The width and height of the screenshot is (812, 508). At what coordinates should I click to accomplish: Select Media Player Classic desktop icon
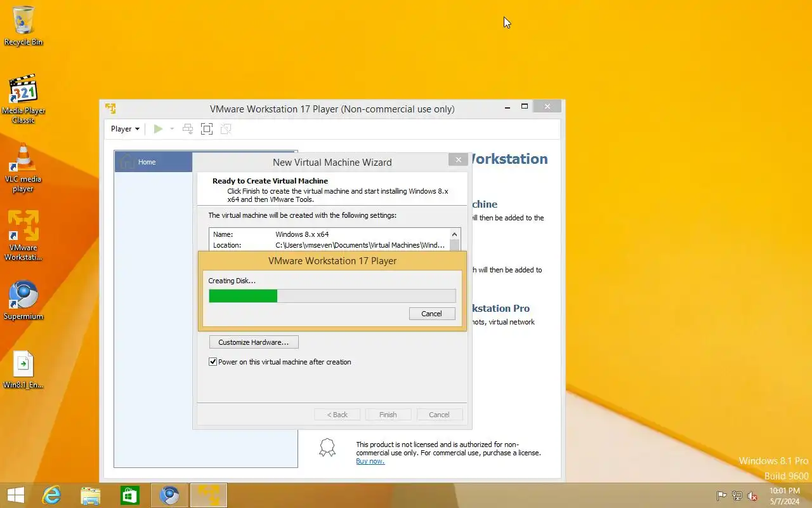coord(23,99)
